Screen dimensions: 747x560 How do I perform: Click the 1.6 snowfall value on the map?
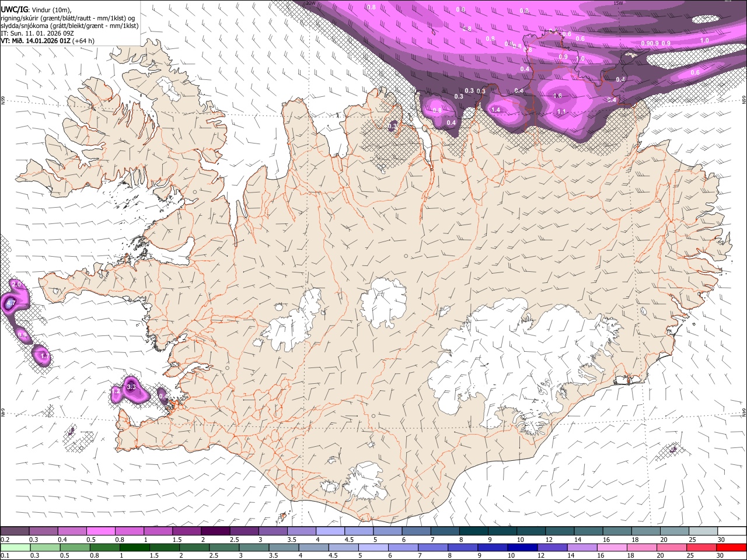[557, 96]
